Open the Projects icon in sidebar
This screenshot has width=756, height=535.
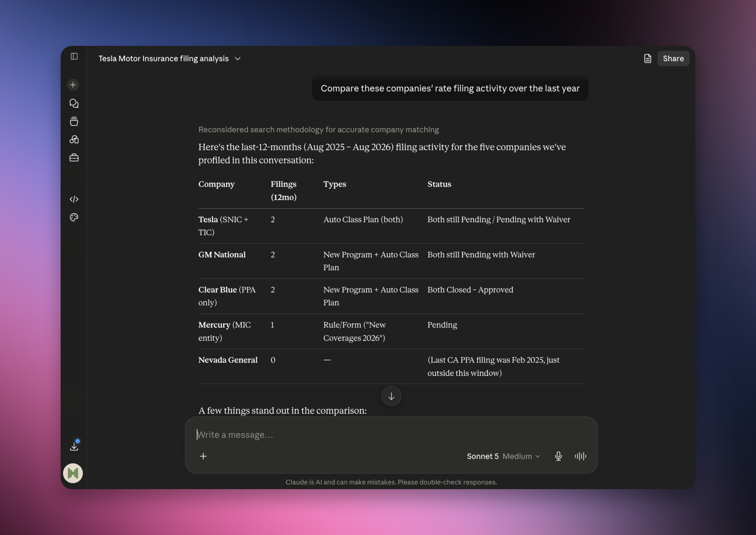[74, 121]
